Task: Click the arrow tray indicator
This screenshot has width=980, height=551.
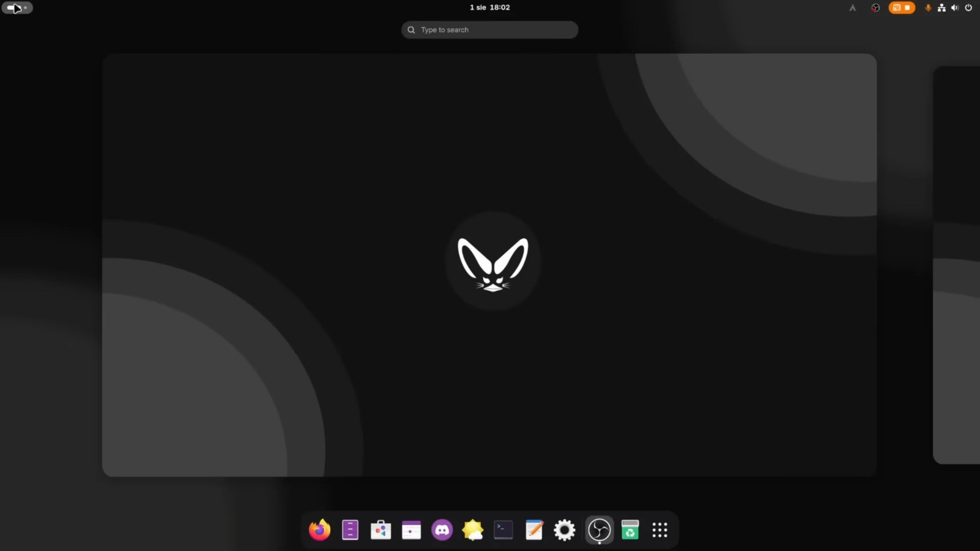Action: coord(853,8)
